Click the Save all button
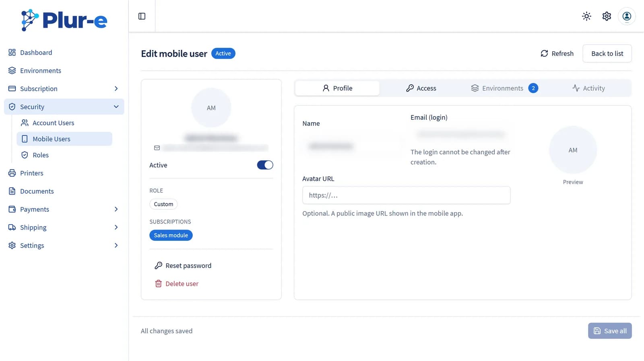This screenshot has width=644, height=361. pyautogui.click(x=610, y=330)
